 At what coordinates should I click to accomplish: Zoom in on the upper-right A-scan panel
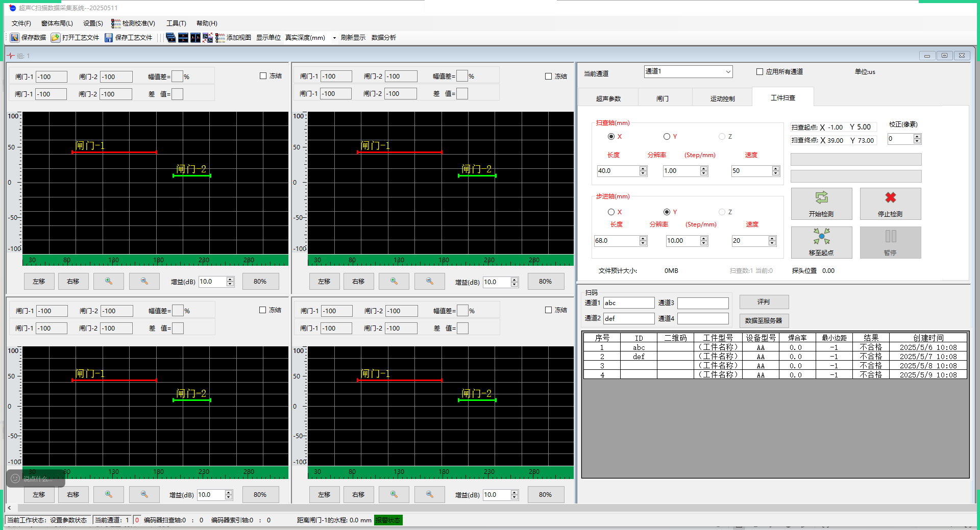coord(394,282)
